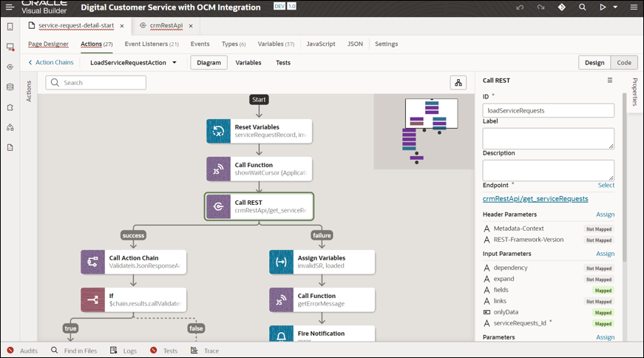Viewport: 644px width, 358px height.
Task: Click Assign for Parameters section
Action: pos(605,337)
